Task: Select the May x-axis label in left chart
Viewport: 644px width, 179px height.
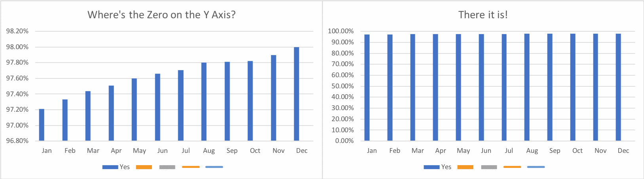Action: click(x=139, y=151)
